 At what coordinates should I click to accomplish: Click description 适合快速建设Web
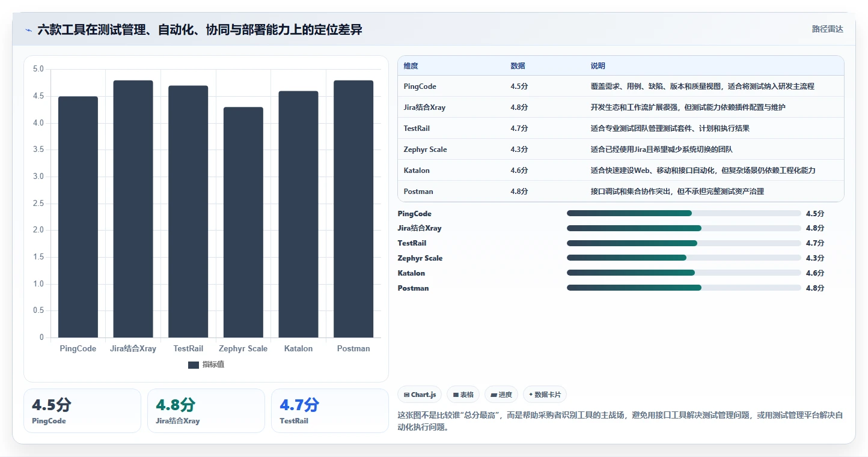coord(703,171)
